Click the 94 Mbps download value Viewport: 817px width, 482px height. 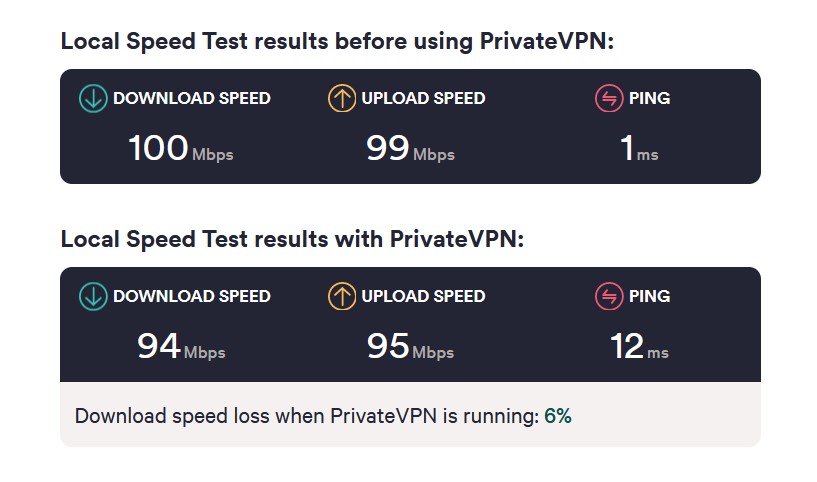pos(181,346)
